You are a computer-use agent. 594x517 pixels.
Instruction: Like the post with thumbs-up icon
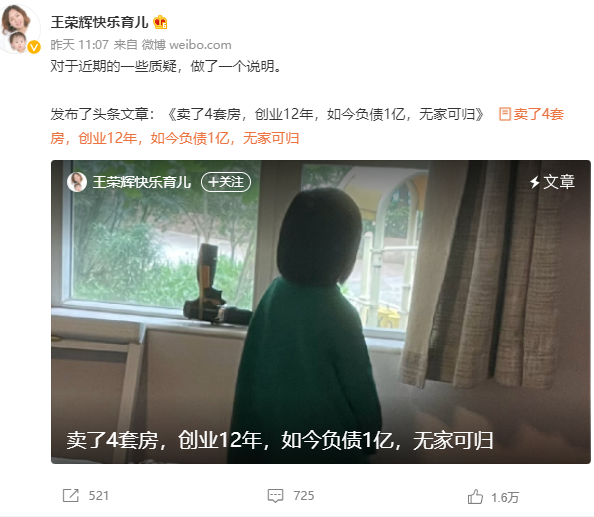coord(475,497)
